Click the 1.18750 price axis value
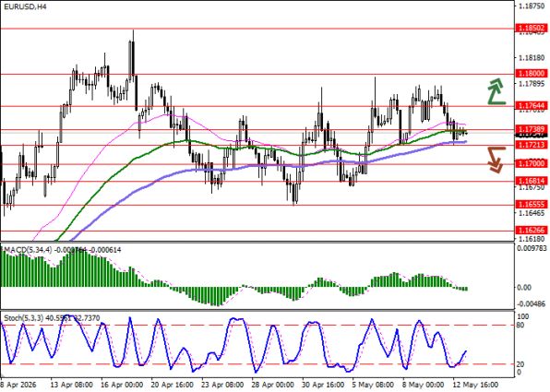This screenshot has width=550, height=392. (532, 6)
